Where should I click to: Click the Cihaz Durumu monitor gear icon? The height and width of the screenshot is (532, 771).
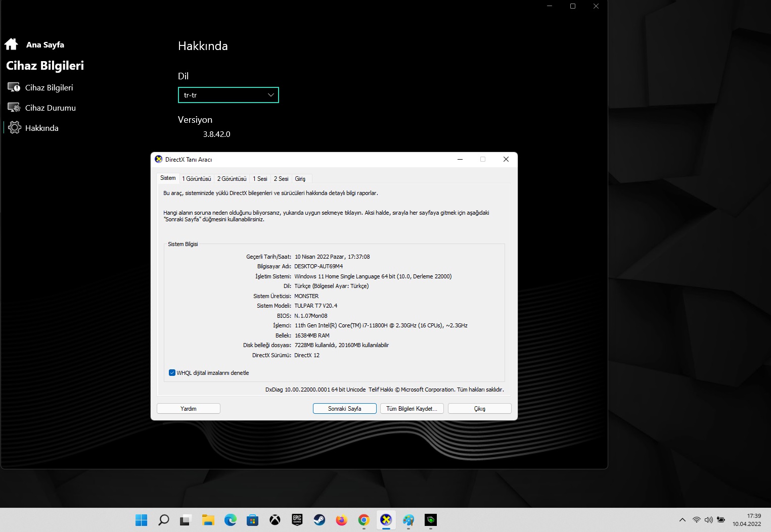14,108
